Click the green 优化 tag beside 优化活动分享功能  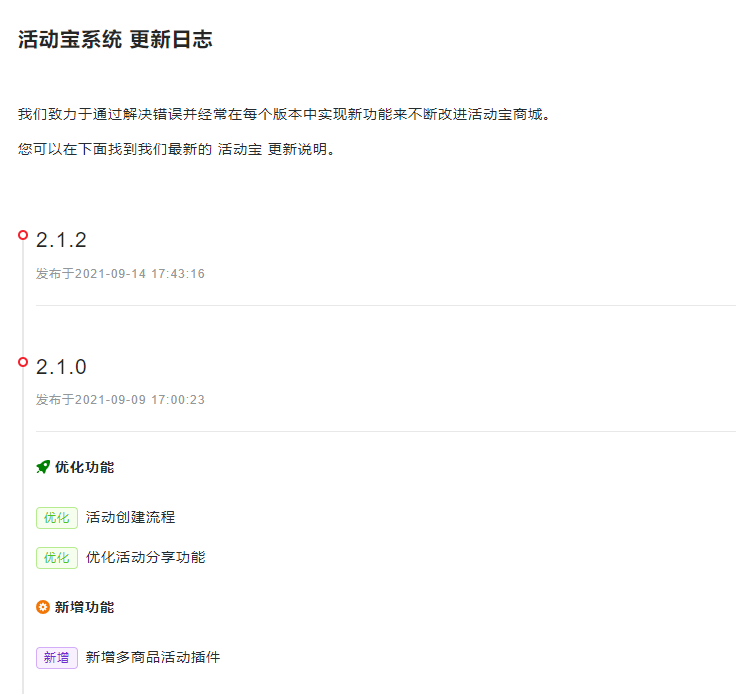pyautogui.click(x=57, y=557)
